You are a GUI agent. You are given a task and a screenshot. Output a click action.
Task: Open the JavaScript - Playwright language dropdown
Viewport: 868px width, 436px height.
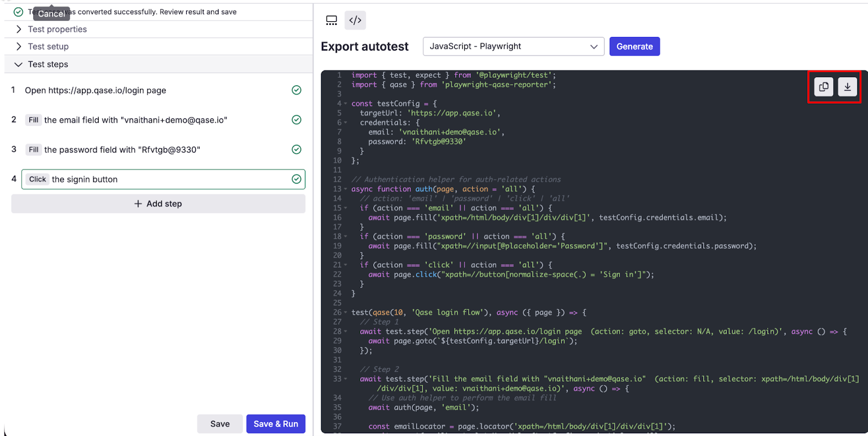coord(513,47)
